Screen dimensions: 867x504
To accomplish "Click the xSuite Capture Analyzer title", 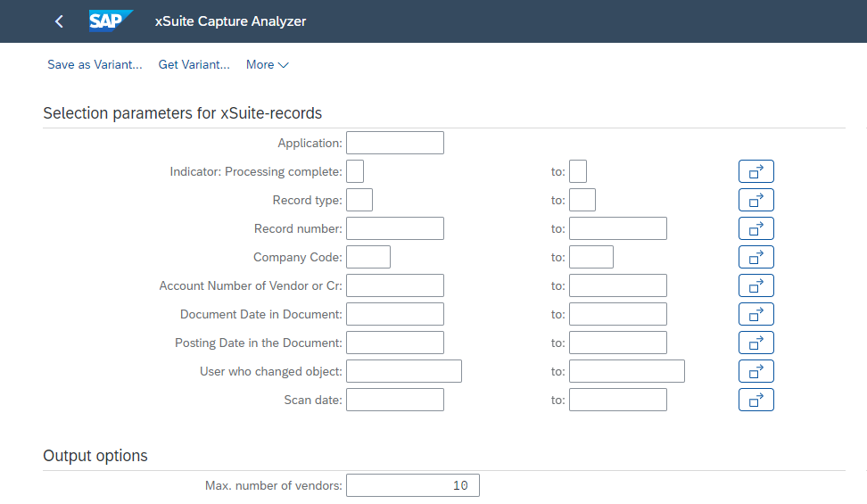I will [x=230, y=21].
